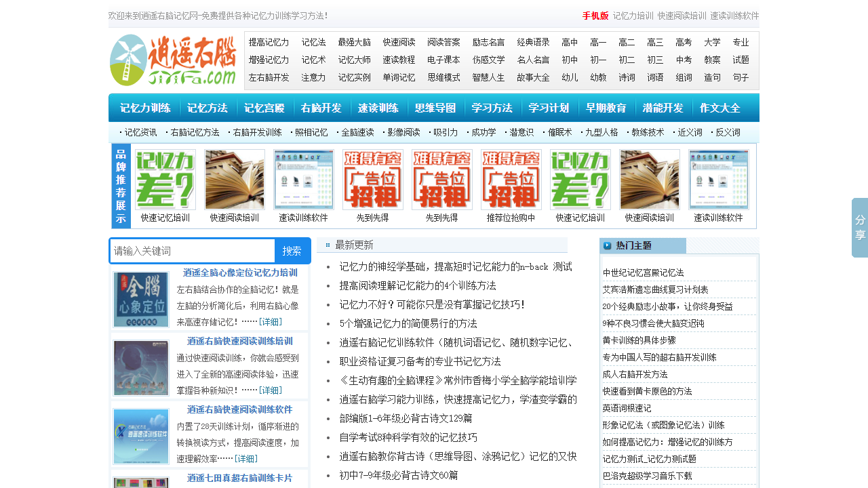Open the 记忆力的神经学基础 n-back article
This screenshot has width=868, height=488.
(x=456, y=266)
